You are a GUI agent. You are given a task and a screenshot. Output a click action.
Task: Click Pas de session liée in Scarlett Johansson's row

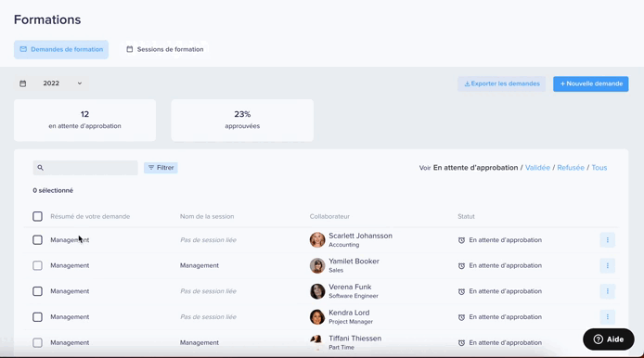pyautogui.click(x=208, y=240)
